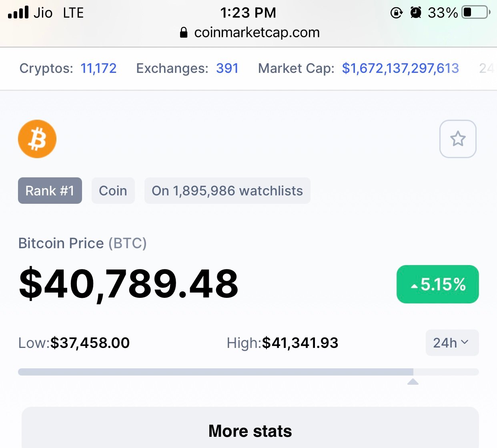Open the 24h range dropdown
Screen dimensions: 497x448
452,343
